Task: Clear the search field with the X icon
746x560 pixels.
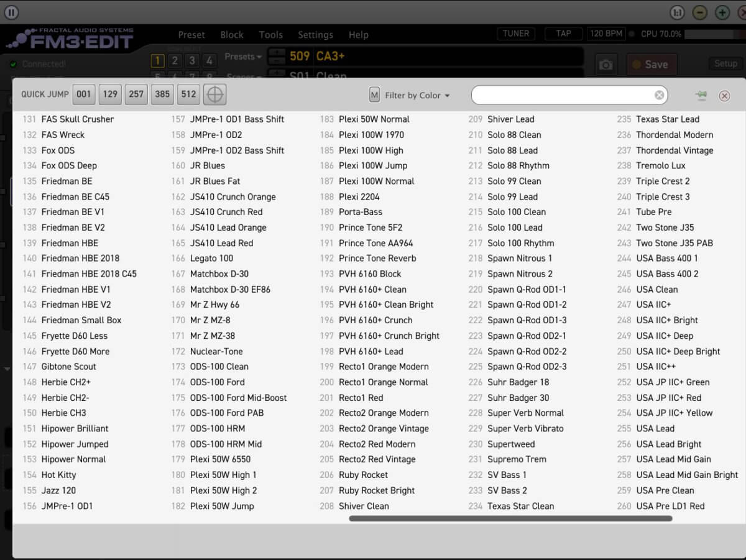Action: [x=660, y=95]
